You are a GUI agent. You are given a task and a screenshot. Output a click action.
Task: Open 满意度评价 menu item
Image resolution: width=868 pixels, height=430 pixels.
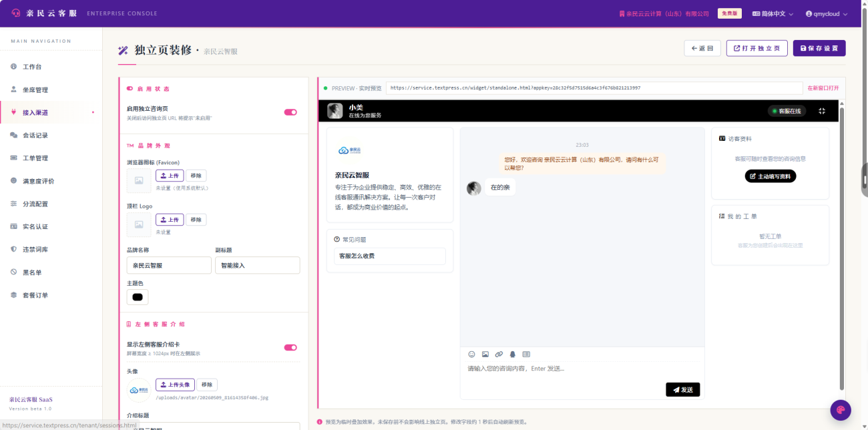51,181
